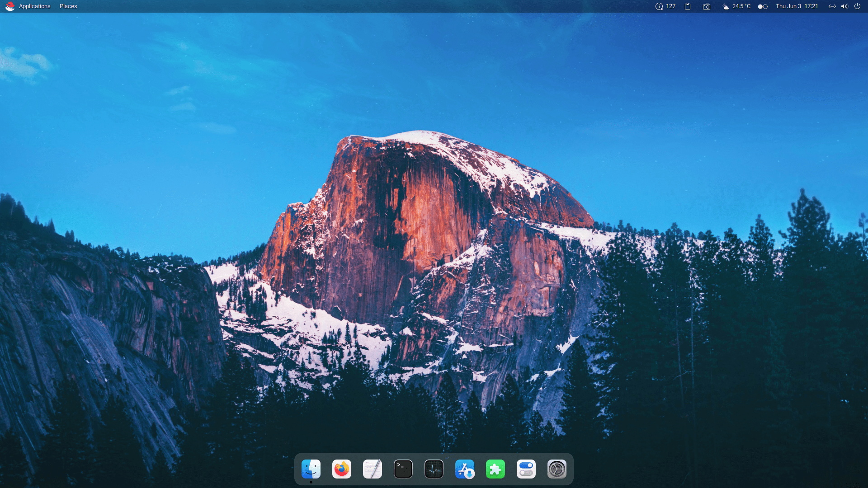This screenshot has width=868, height=488.
Task: Open Firefox from the dock
Action: point(342,469)
